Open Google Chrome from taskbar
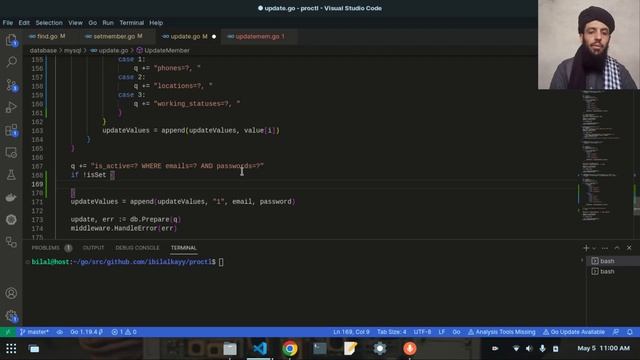Screen dimensions: 640x360 pyautogui.click(x=290, y=349)
